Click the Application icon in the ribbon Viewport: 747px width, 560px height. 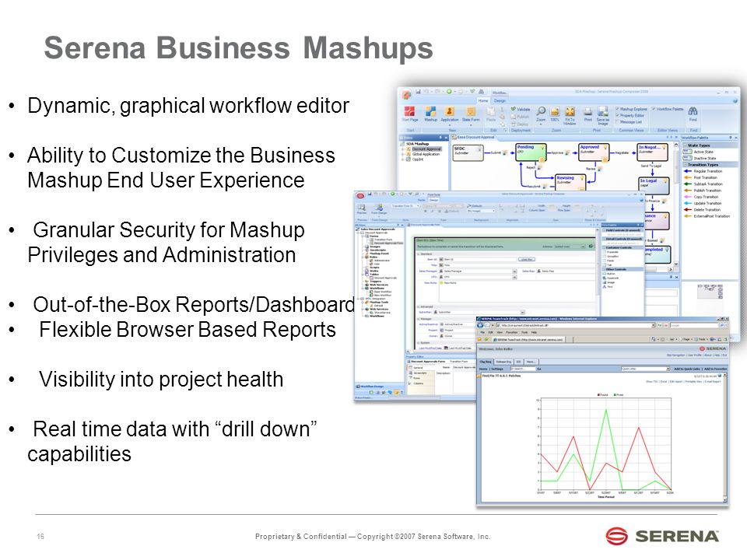click(x=449, y=111)
